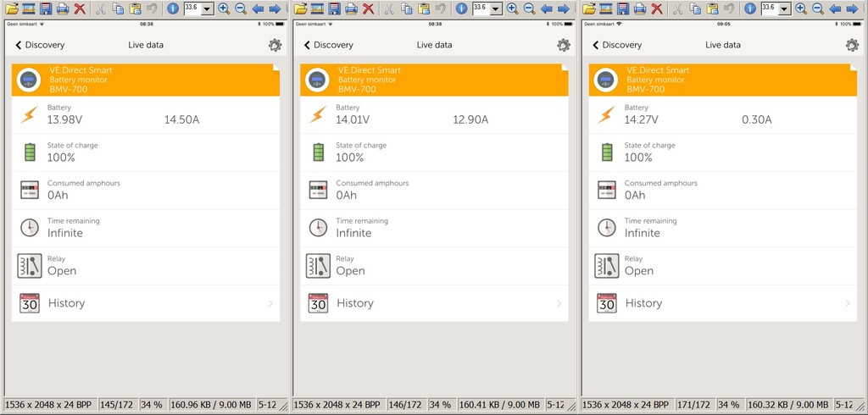Viewport: 868px width, 415px height.
Task: Open the History row in the 13.98V screen
Action: 146,303
